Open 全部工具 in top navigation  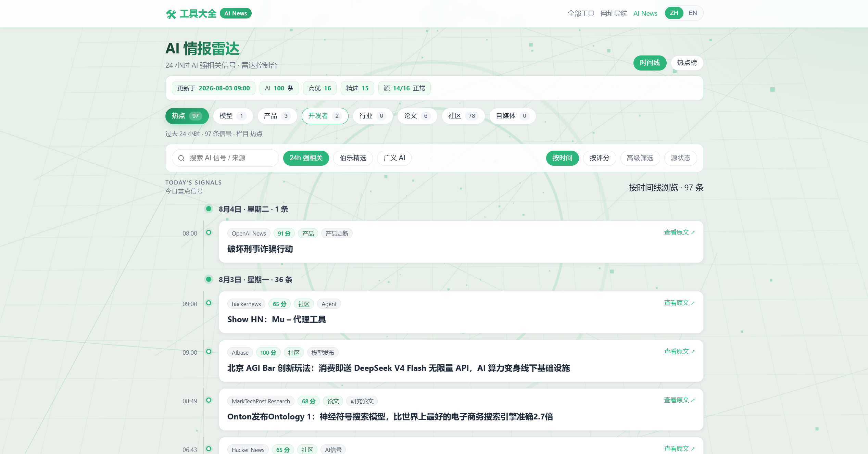point(581,13)
